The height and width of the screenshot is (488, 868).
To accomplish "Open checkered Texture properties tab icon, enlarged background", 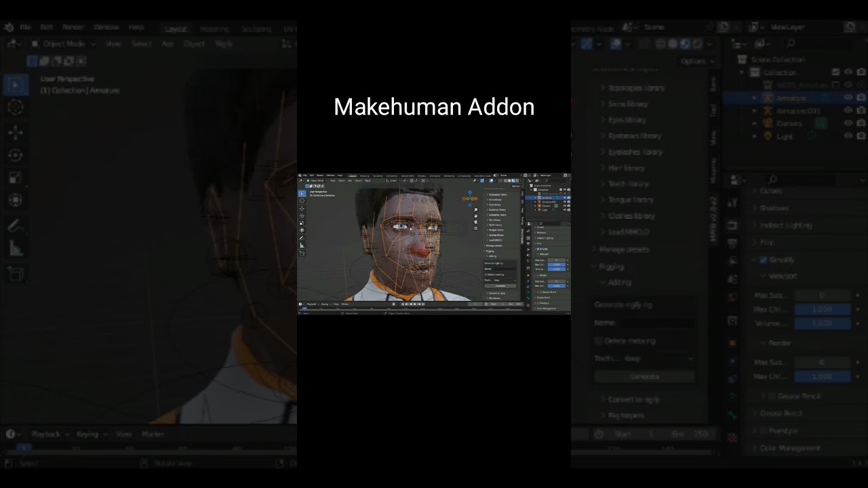I will pyautogui.click(x=732, y=438).
